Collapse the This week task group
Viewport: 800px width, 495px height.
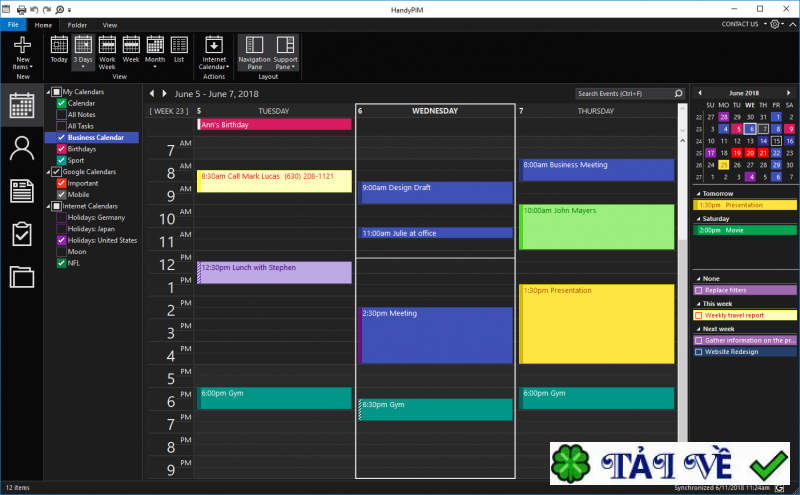(698, 304)
